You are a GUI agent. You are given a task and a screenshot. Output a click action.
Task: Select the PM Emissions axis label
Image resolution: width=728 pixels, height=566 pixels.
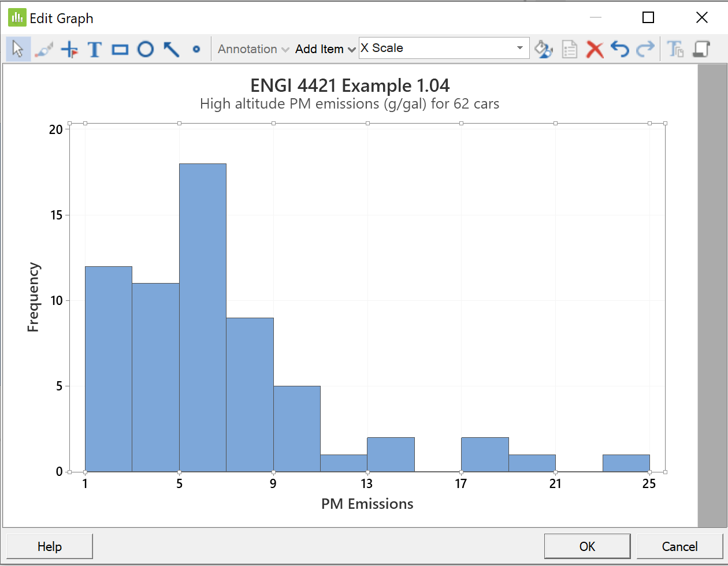click(x=367, y=504)
